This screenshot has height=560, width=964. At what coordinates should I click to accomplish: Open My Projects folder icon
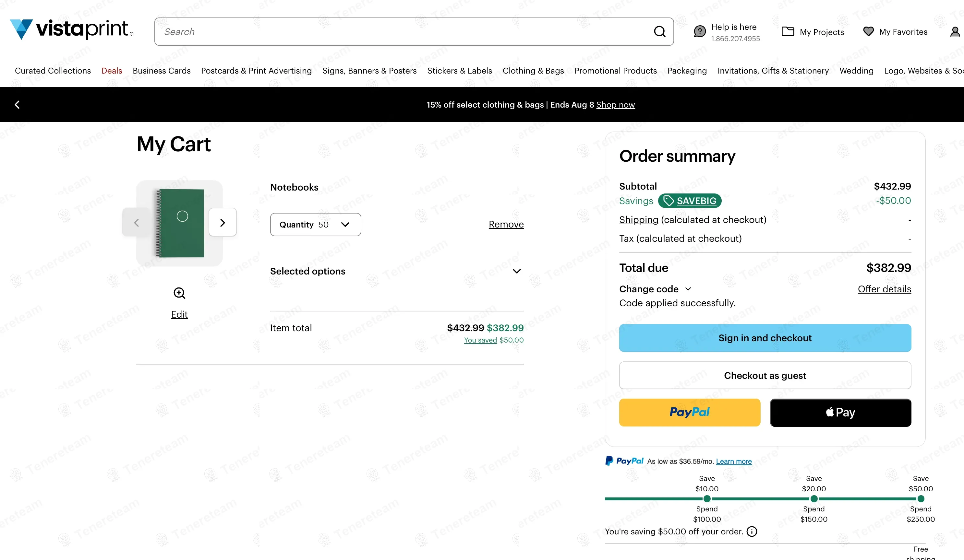click(788, 32)
